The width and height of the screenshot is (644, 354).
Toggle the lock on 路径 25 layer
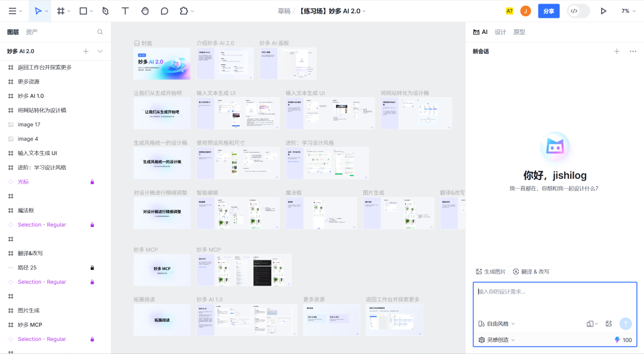[x=92, y=268]
